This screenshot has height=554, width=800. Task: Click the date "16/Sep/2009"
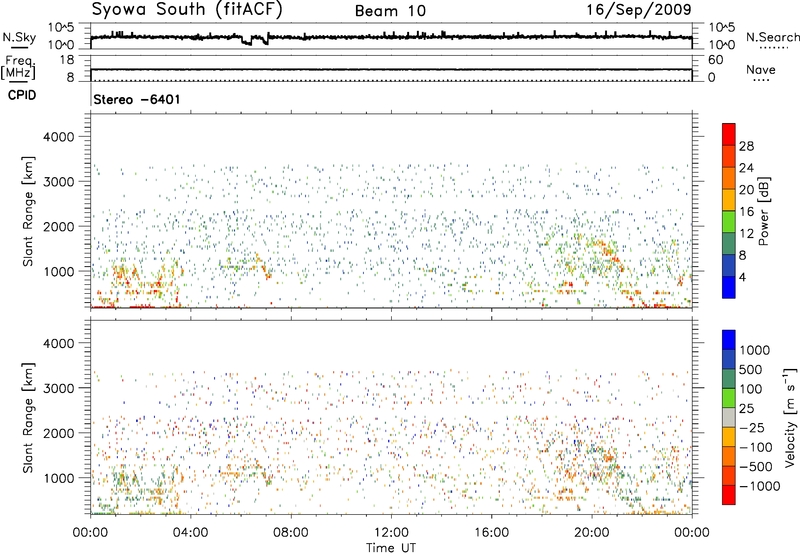tap(639, 10)
